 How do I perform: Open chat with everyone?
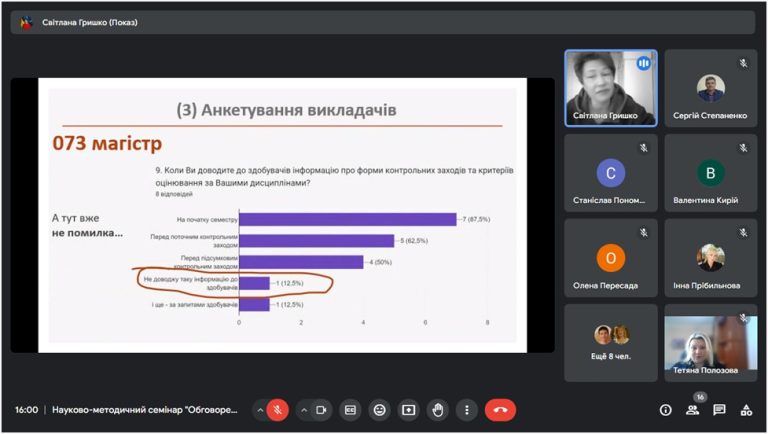719,410
